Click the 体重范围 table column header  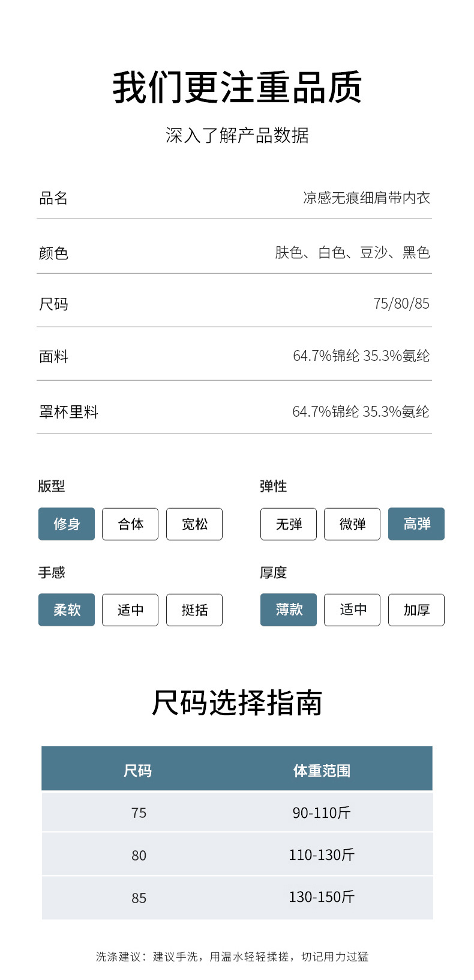pyautogui.click(x=322, y=770)
